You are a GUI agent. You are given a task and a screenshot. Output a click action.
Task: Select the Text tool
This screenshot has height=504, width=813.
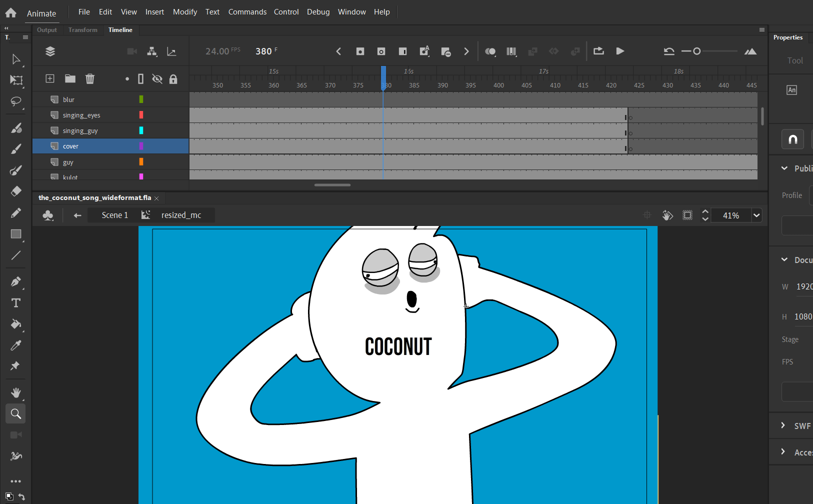16,303
